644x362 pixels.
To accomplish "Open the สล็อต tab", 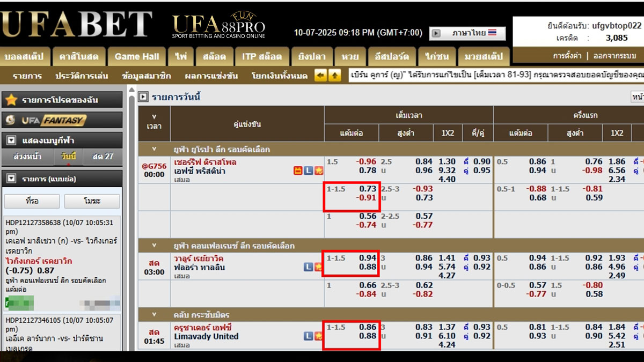I will (x=214, y=56).
